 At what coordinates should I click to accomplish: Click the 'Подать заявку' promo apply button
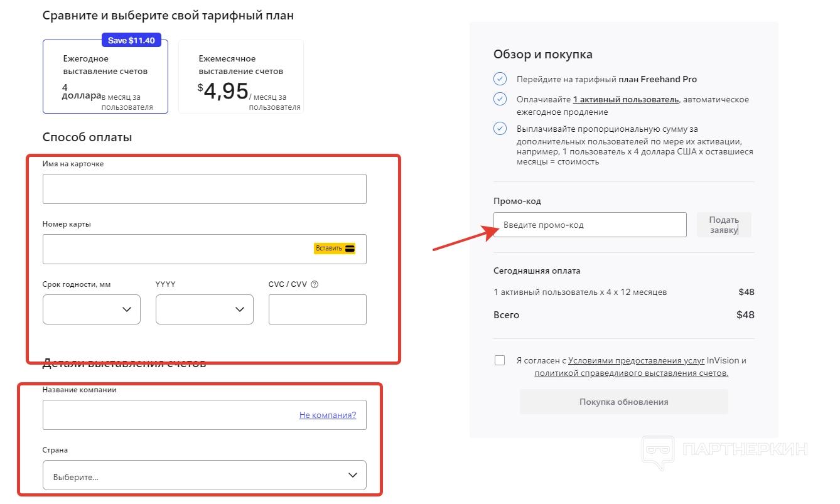(724, 225)
